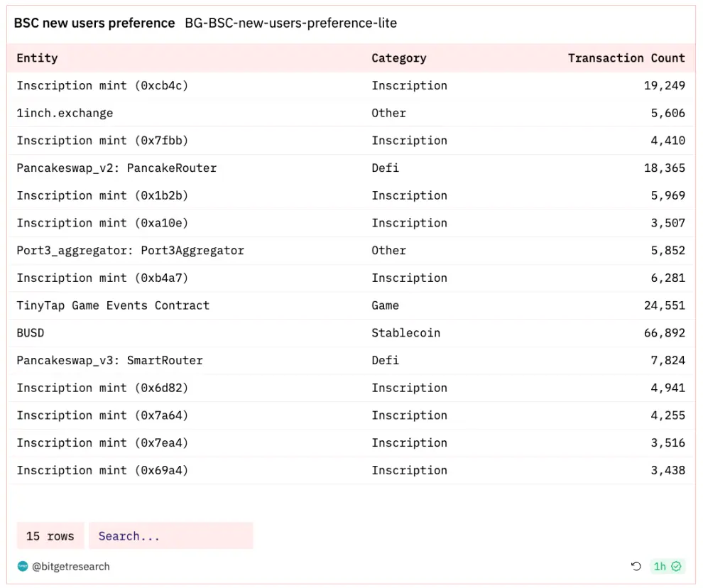The width and height of the screenshot is (703, 588).
Task: Click the 15 rows indicator
Action: (x=50, y=536)
